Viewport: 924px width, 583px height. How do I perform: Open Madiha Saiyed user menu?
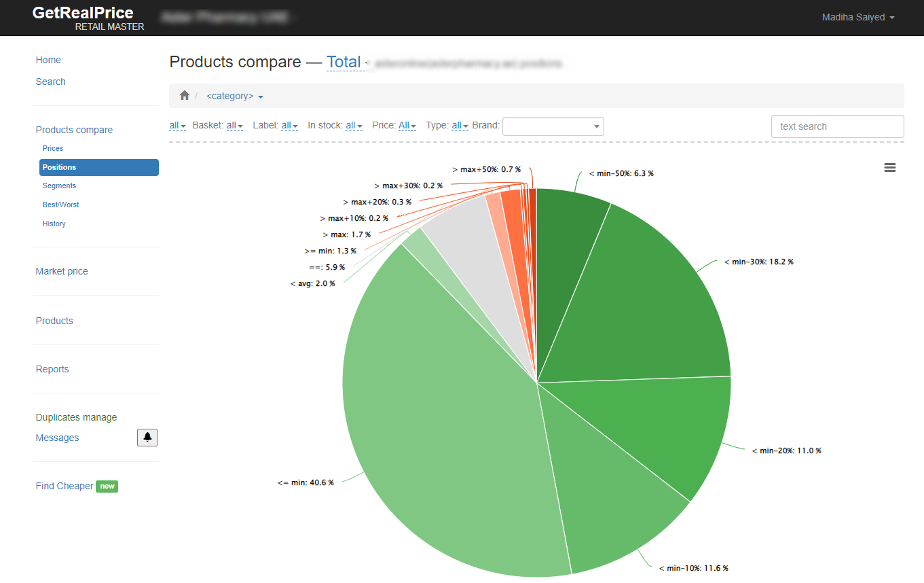857,18
